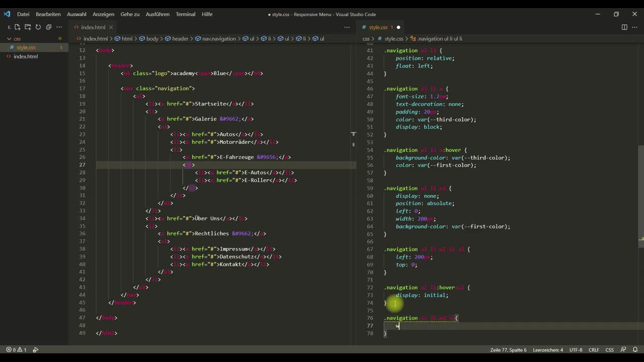Click body breadcrumb segment
Viewport: 644px width, 362px height.
(x=149, y=39)
